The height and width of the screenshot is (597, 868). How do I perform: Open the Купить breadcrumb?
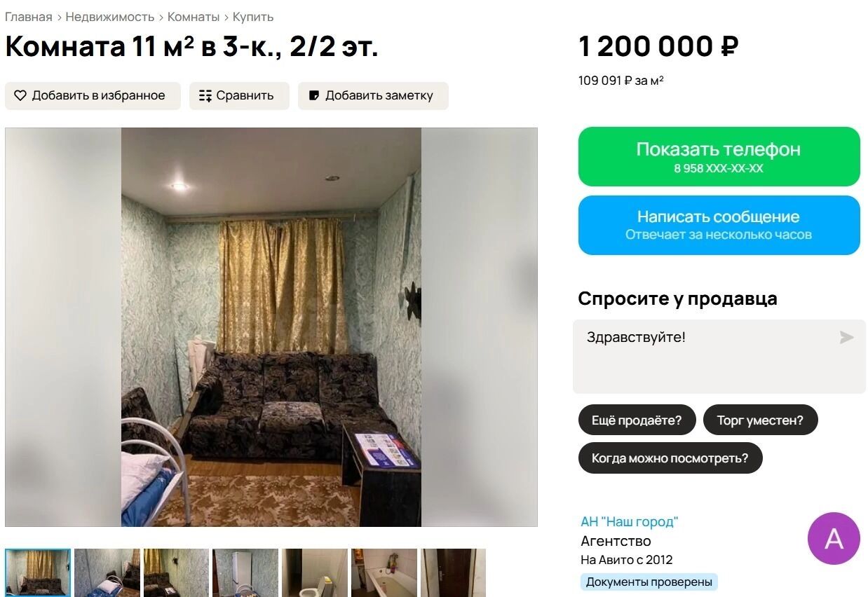point(253,17)
